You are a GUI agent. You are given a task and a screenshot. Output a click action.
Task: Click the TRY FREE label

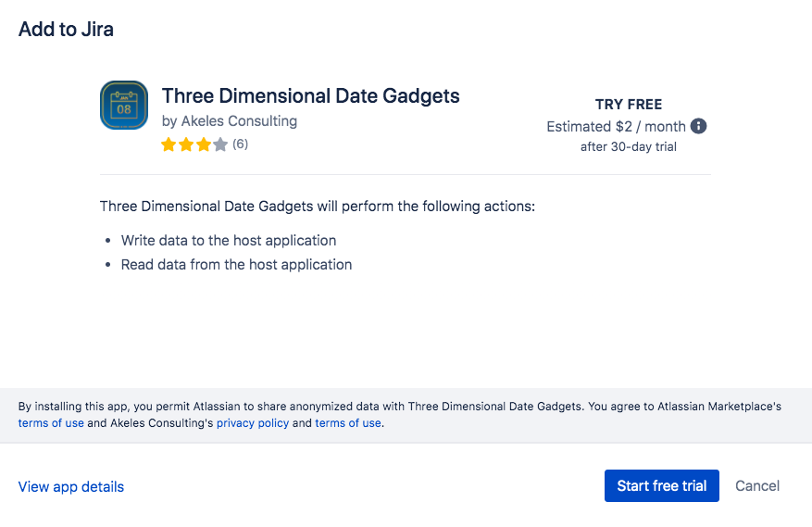point(629,105)
